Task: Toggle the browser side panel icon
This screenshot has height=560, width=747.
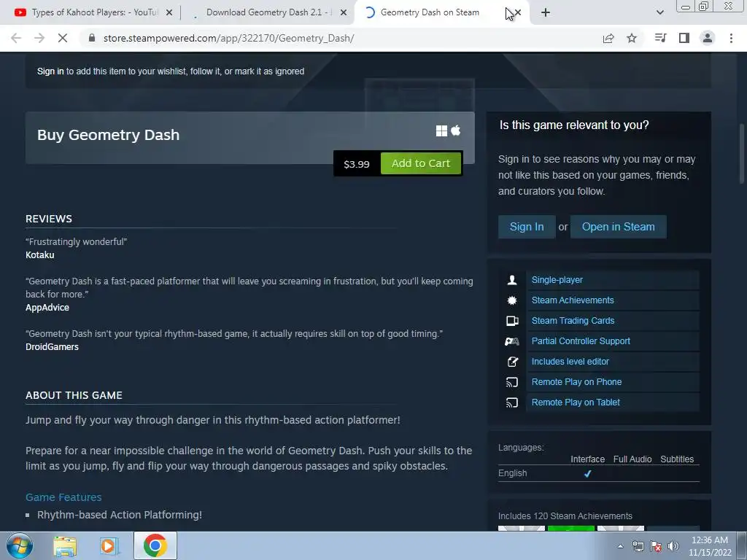Action: (x=684, y=38)
